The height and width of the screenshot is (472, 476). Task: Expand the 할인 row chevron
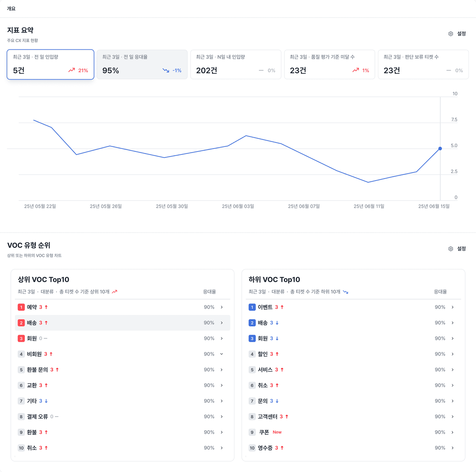(x=453, y=354)
